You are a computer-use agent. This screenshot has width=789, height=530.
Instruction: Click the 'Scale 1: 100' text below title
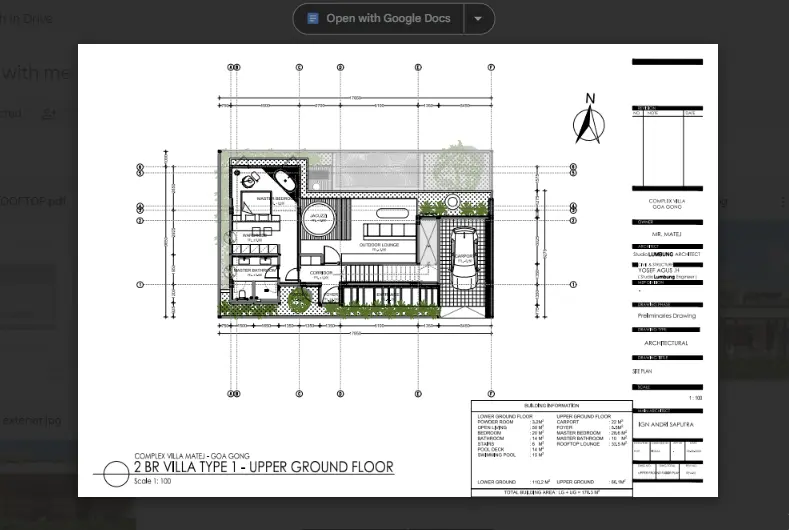(152, 481)
